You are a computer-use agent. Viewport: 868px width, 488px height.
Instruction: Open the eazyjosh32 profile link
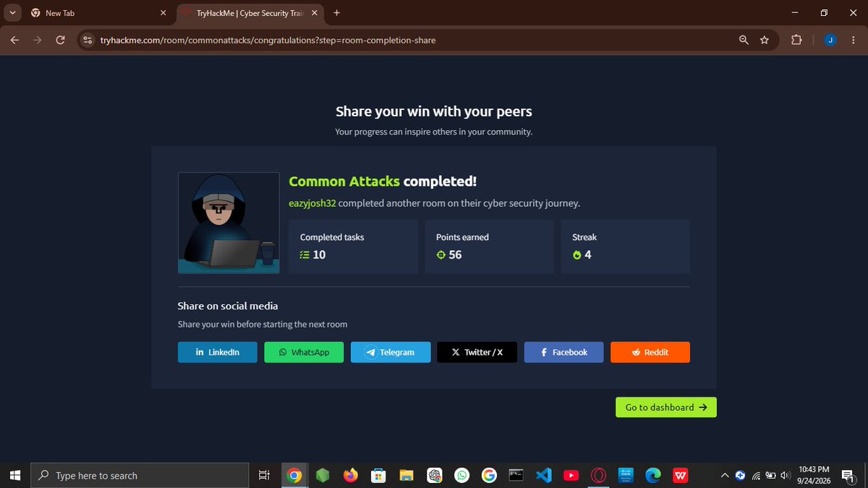click(x=312, y=203)
